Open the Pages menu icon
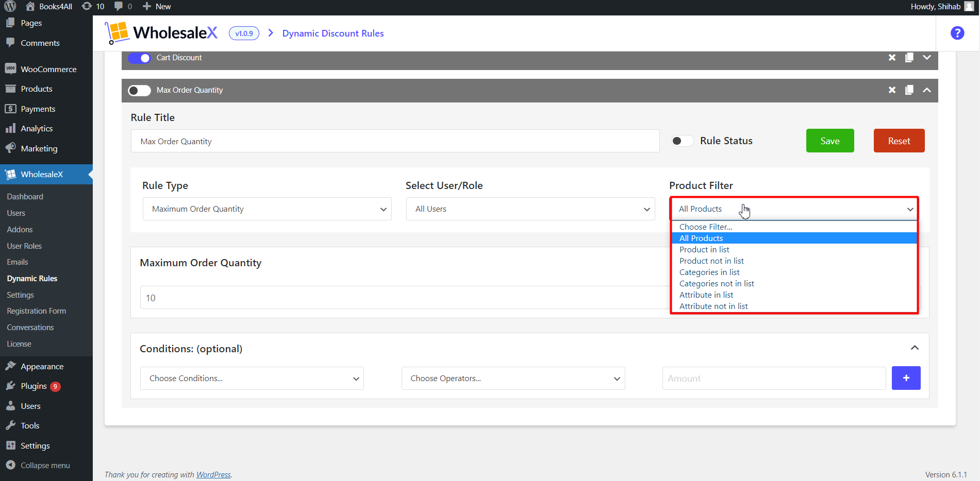 click(10, 23)
